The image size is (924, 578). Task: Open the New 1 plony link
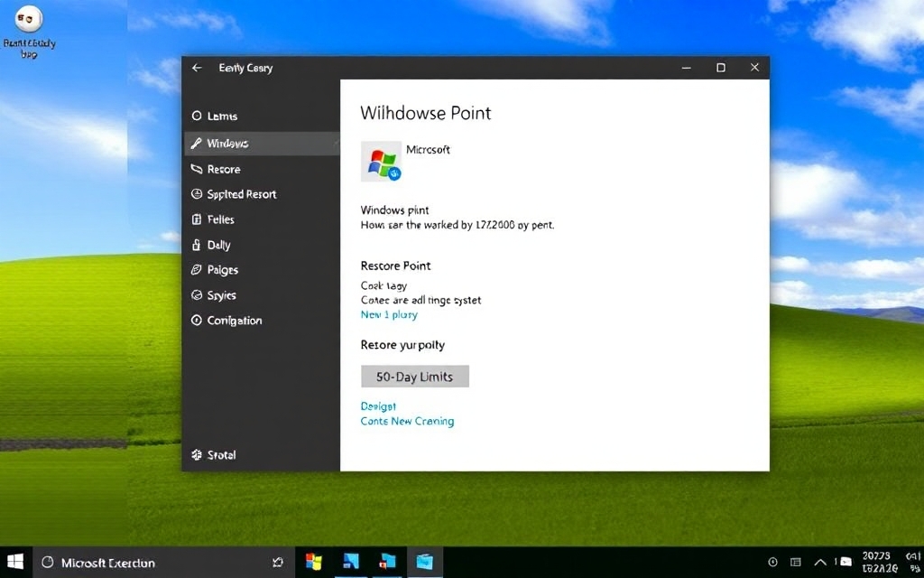click(x=389, y=315)
